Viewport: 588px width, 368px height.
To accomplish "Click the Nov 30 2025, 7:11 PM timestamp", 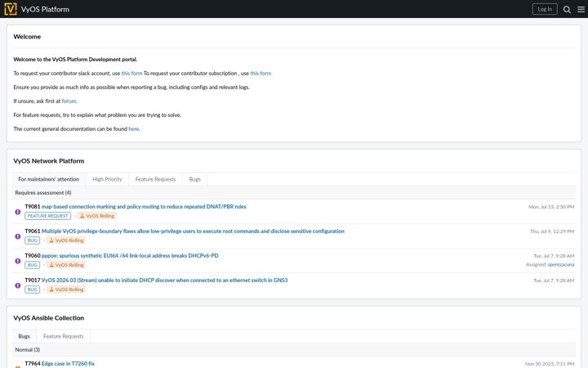I will pos(550,363).
